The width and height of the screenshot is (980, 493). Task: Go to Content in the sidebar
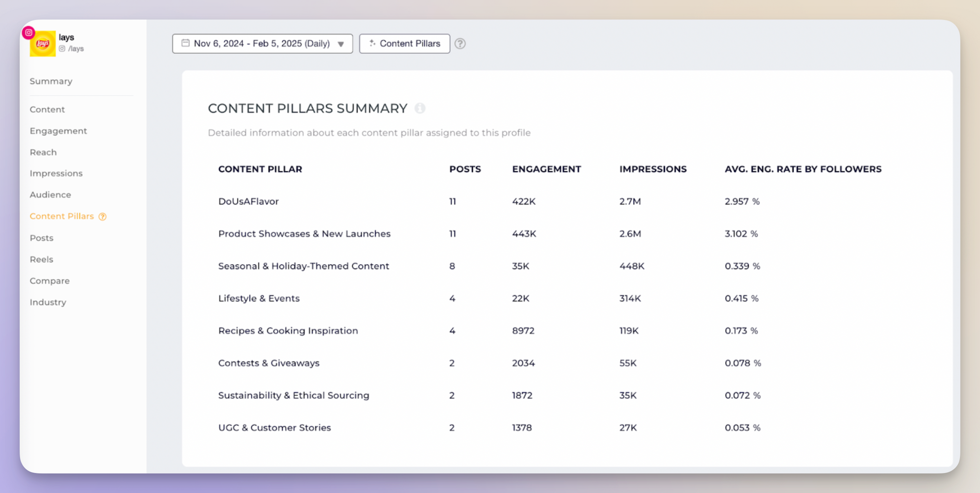click(x=47, y=109)
